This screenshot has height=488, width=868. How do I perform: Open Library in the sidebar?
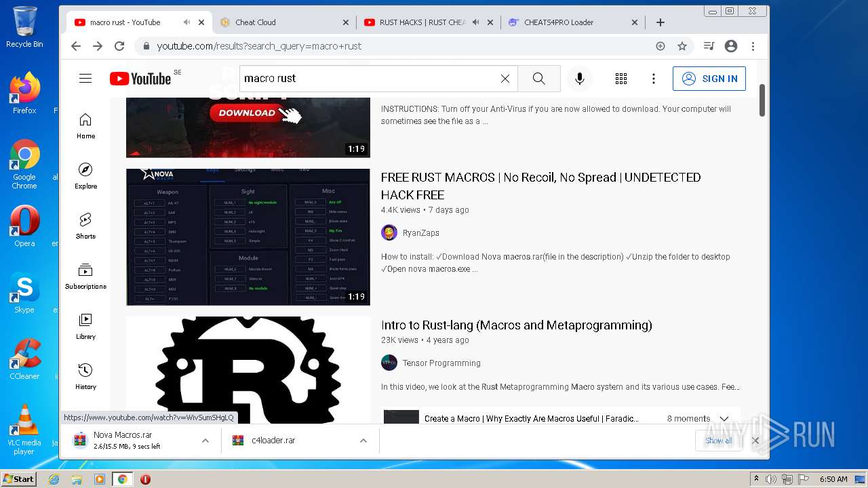coord(85,327)
